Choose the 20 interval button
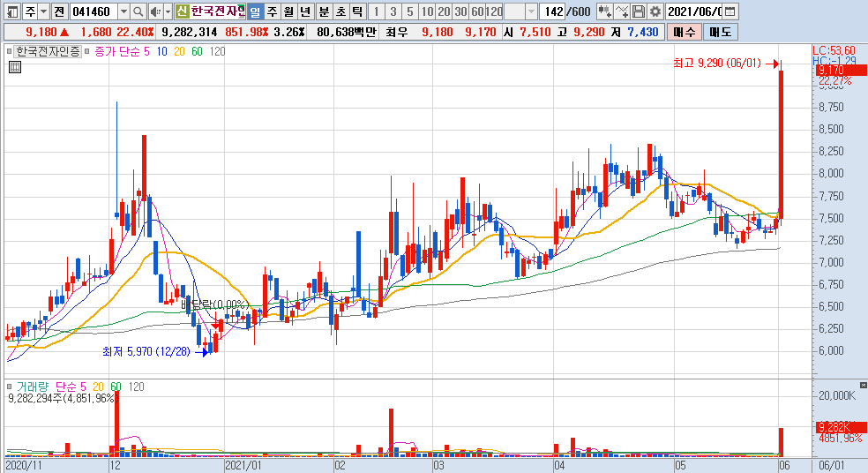 [x=444, y=11]
